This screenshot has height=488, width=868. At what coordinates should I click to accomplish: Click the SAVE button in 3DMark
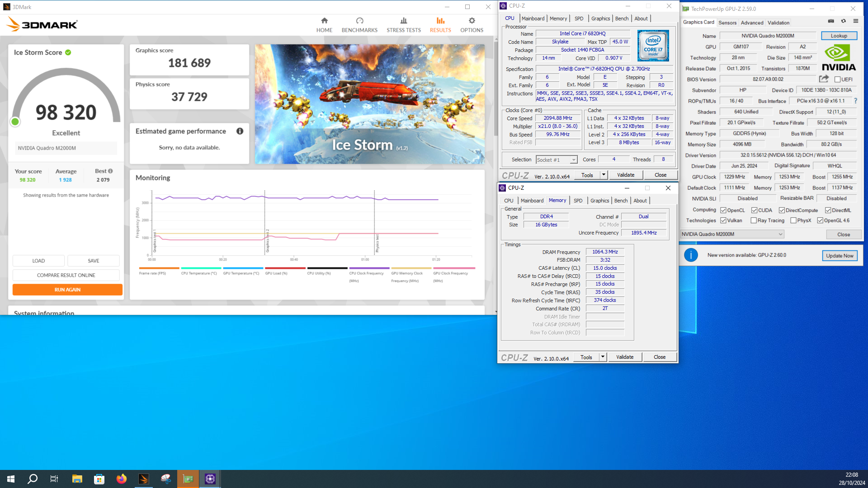94,261
